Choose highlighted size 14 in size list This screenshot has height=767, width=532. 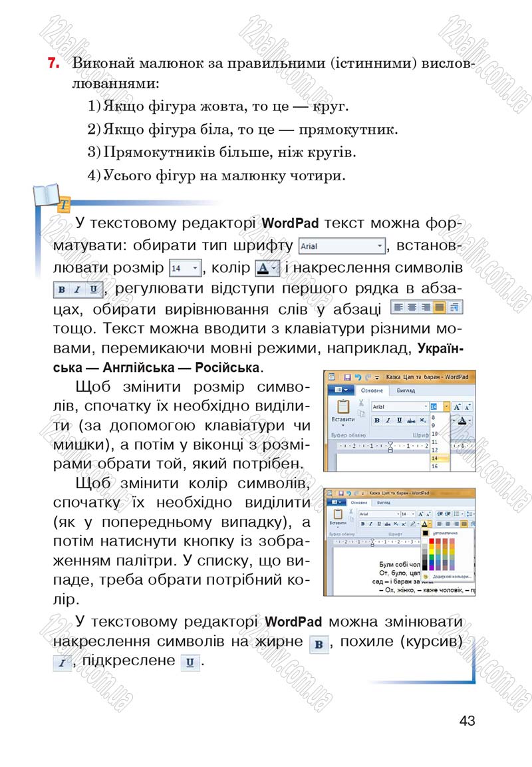point(440,458)
